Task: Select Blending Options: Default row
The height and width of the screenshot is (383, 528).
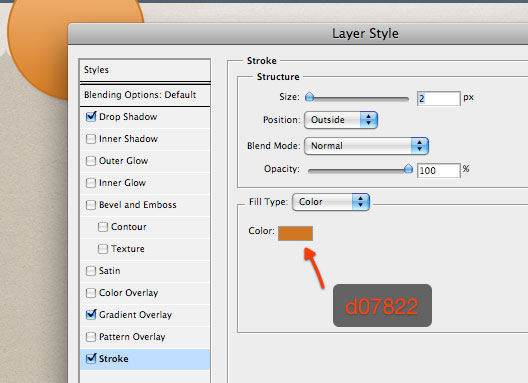Action: tap(145, 95)
